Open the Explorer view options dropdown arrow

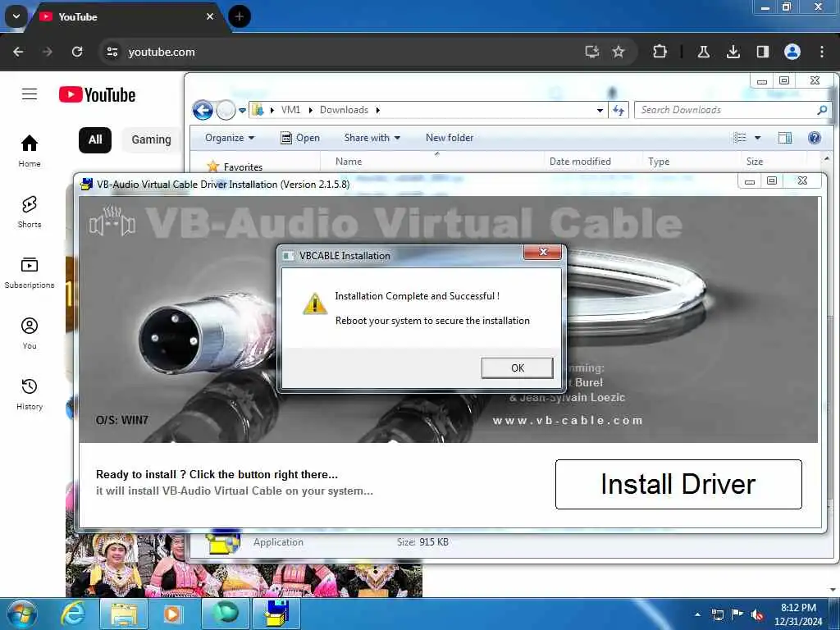[x=757, y=138]
